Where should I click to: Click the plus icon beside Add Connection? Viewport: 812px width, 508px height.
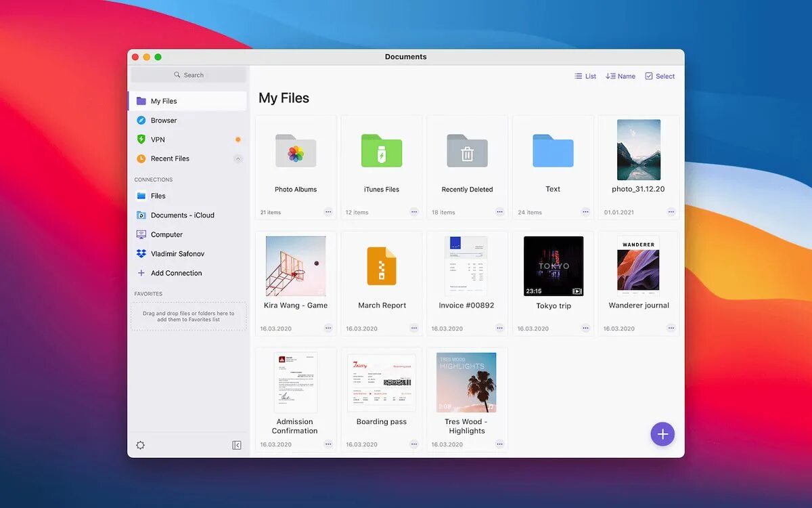tap(141, 273)
